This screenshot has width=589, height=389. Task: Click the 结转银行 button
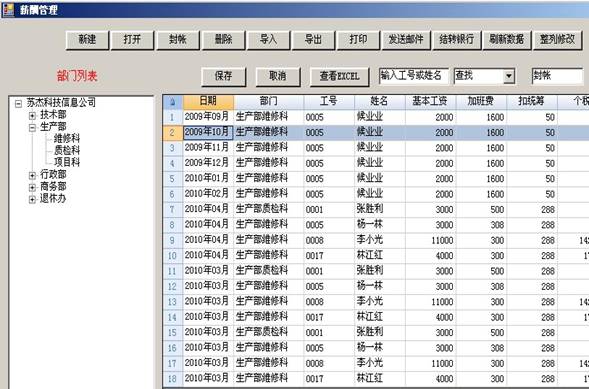457,40
